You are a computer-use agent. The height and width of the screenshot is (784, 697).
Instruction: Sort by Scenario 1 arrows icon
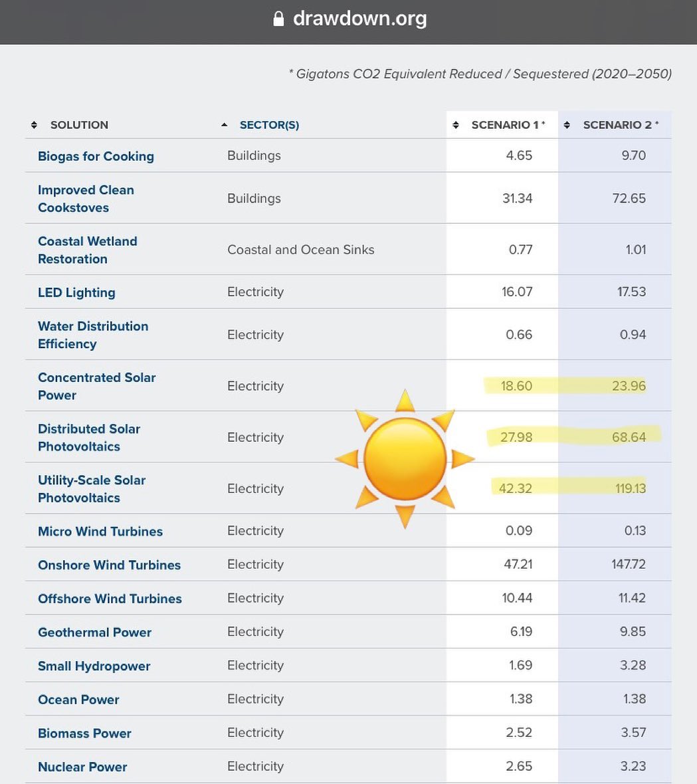(456, 125)
